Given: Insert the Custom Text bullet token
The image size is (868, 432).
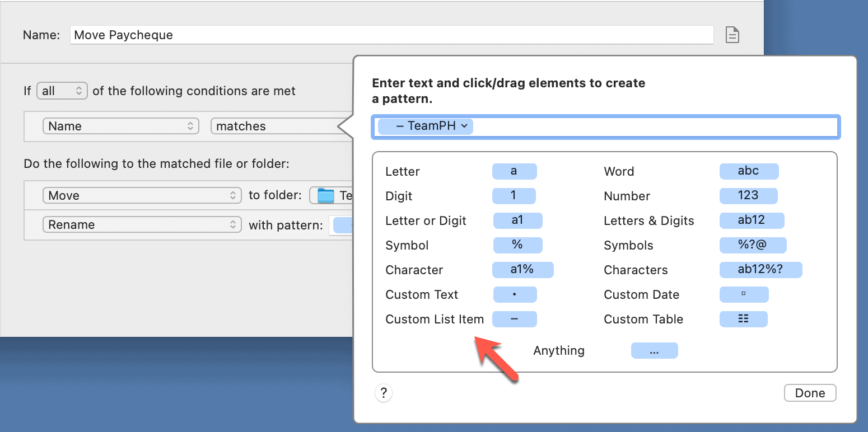Looking at the screenshot, I should tap(515, 294).
